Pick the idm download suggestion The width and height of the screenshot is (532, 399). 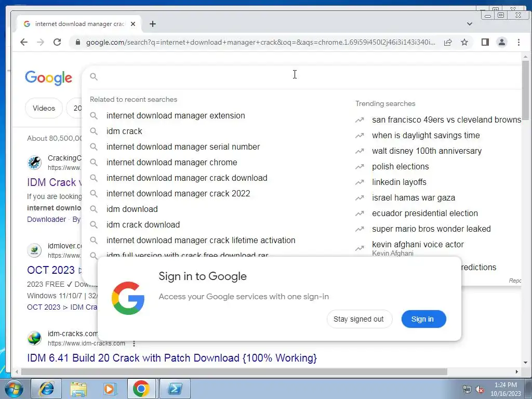pos(132,209)
